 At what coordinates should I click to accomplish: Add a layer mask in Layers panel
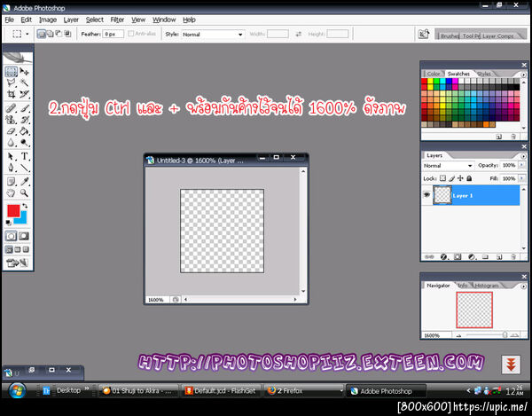[x=458, y=257]
